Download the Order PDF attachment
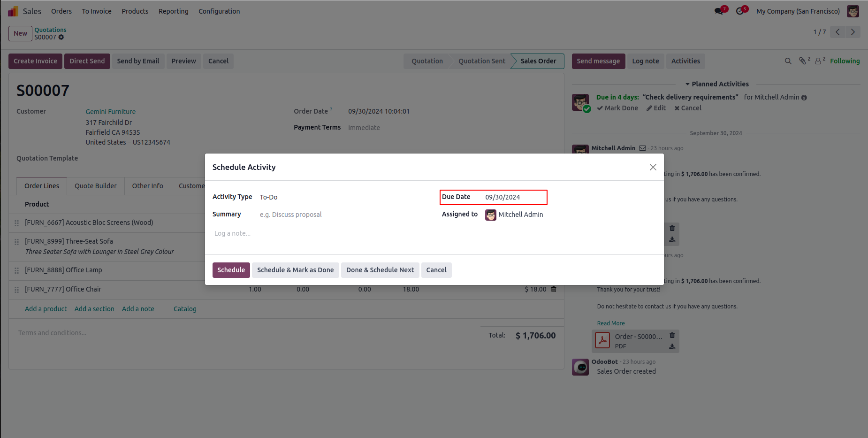Screen dimensions: 868x438 pyautogui.click(x=672, y=346)
